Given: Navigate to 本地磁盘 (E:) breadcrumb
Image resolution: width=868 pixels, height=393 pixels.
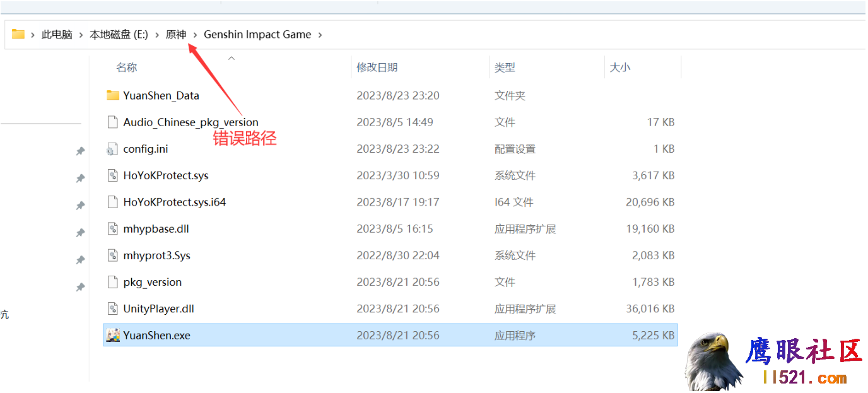Looking at the screenshot, I should (x=119, y=35).
